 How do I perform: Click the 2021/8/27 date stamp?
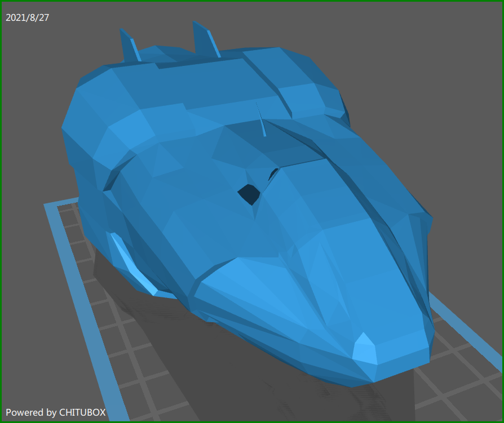point(26,18)
